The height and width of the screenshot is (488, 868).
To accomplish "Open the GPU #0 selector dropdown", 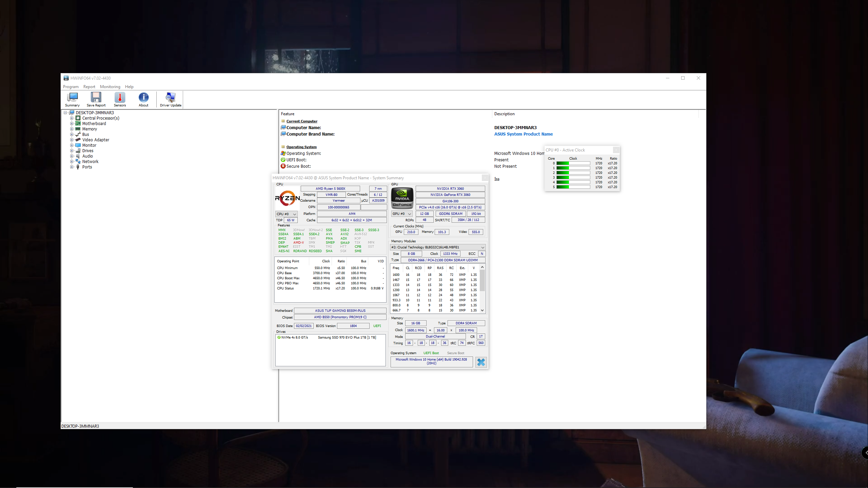I will 402,214.
